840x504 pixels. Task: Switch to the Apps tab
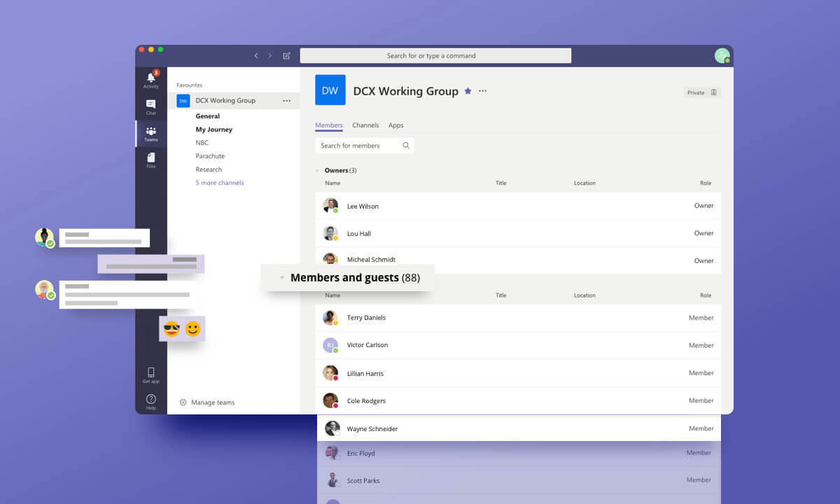click(x=395, y=125)
